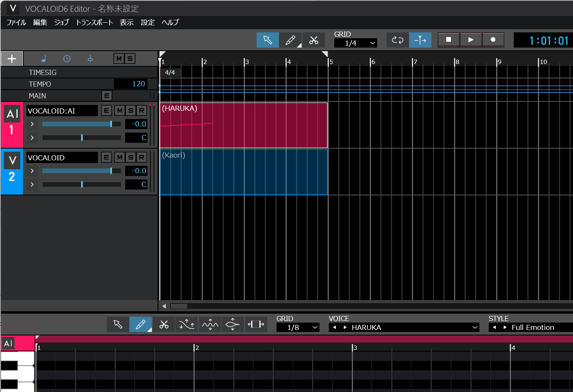Toggle auto-scroll follow playhead button
Image resolution: width=573 pixels, height=392 pixels.
coord(420,40)
